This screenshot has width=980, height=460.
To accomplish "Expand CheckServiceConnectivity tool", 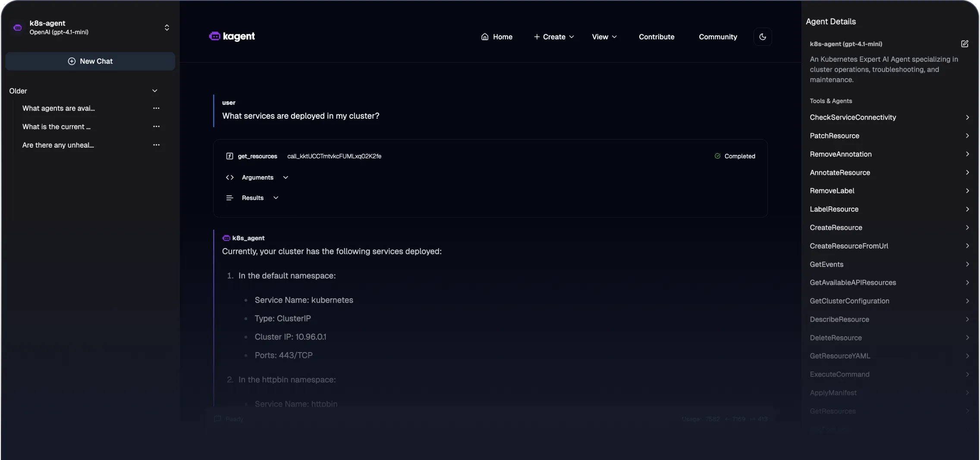I will tap(889, 117).
